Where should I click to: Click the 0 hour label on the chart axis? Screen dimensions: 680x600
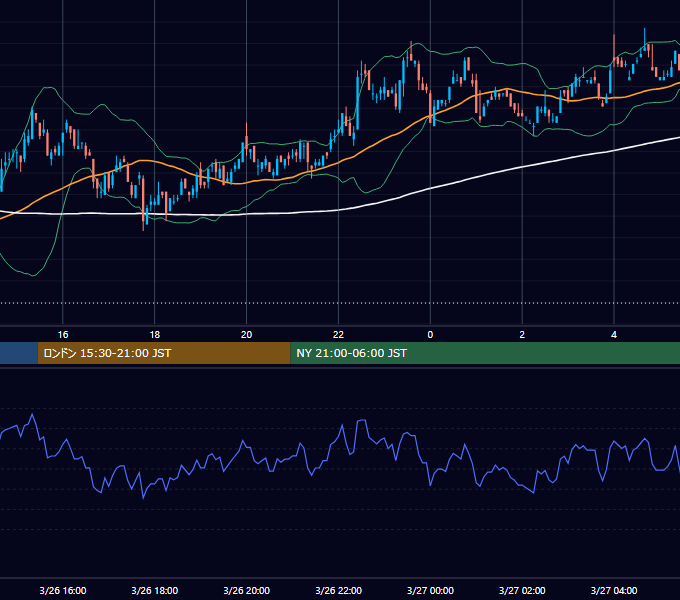(430, 335)
